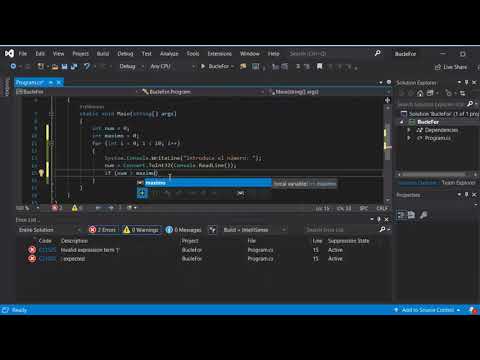Viewport: 480px width, 360px height.
Task: Click Add to Source Control
Action: 427,310
